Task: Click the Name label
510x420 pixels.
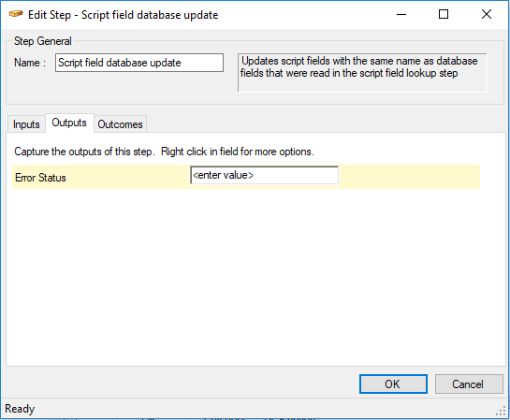Action: tap(30, 63)
